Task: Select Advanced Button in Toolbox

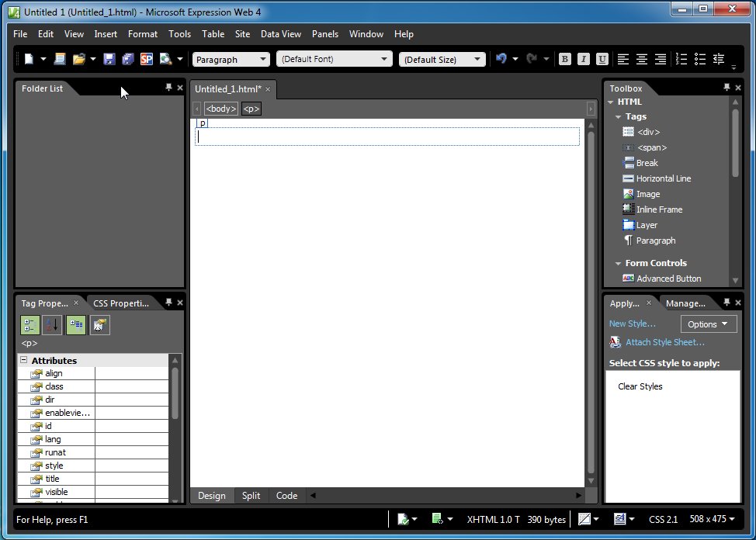Action: pyautogui.click(x=661, y=279)
